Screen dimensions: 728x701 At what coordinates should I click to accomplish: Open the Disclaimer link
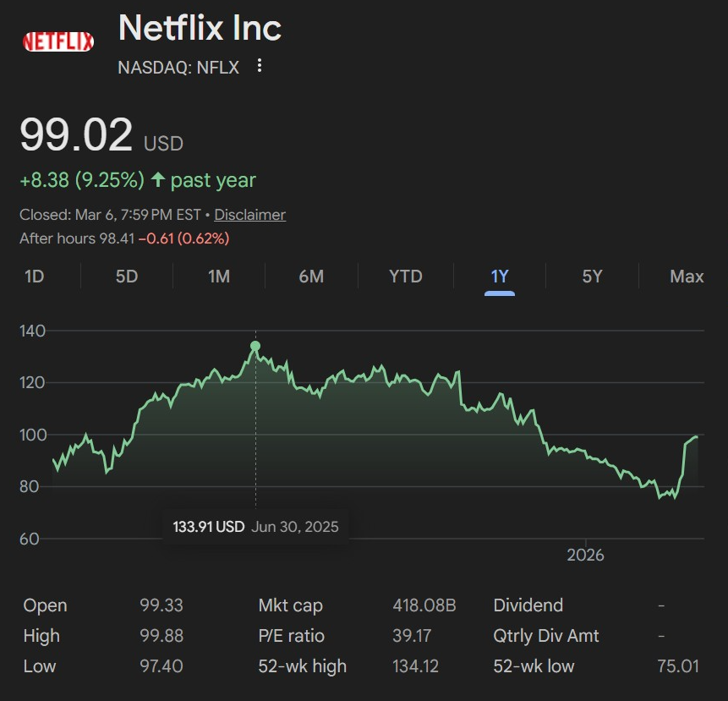tap(249, 215)
